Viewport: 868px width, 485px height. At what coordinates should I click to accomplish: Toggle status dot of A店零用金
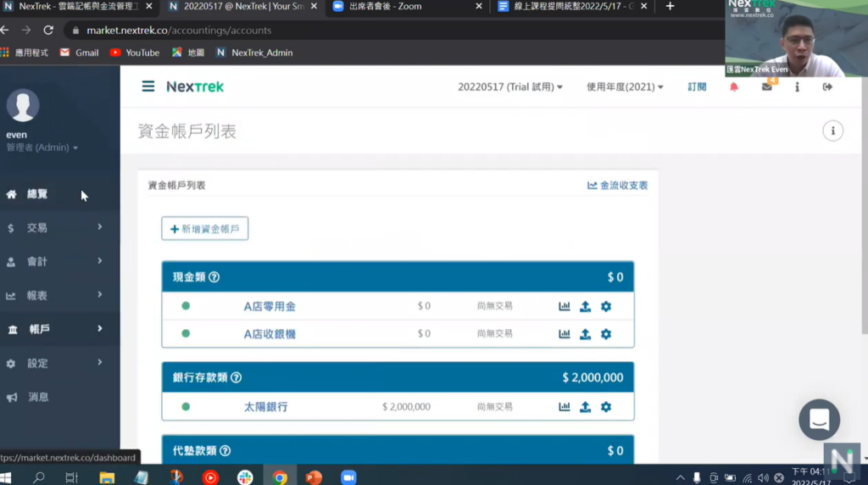(186, 305)
